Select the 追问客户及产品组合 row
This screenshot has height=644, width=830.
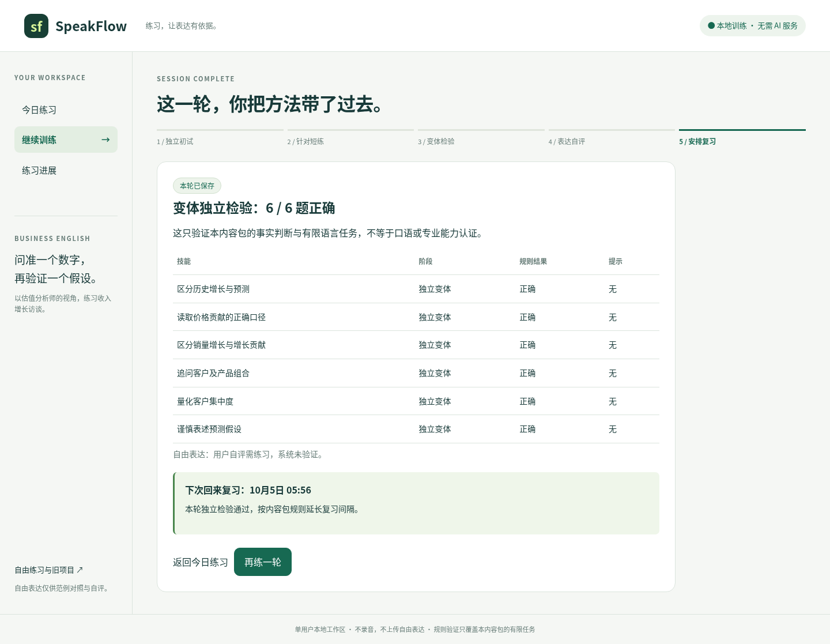tap(416, 373)
